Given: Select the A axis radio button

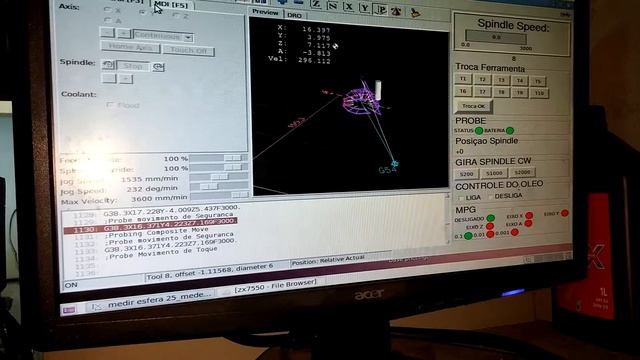Looking at the screenshot, I should [108, 20].
